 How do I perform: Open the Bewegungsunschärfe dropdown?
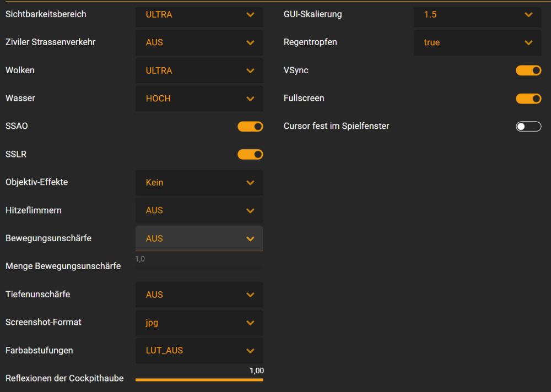click(x=199, y=238)
